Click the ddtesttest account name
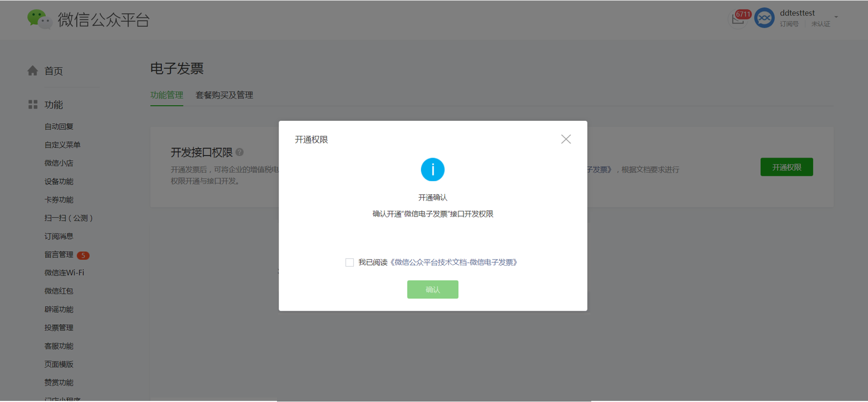Viewport: 868px width, 402px height. (x=797, y=13)
